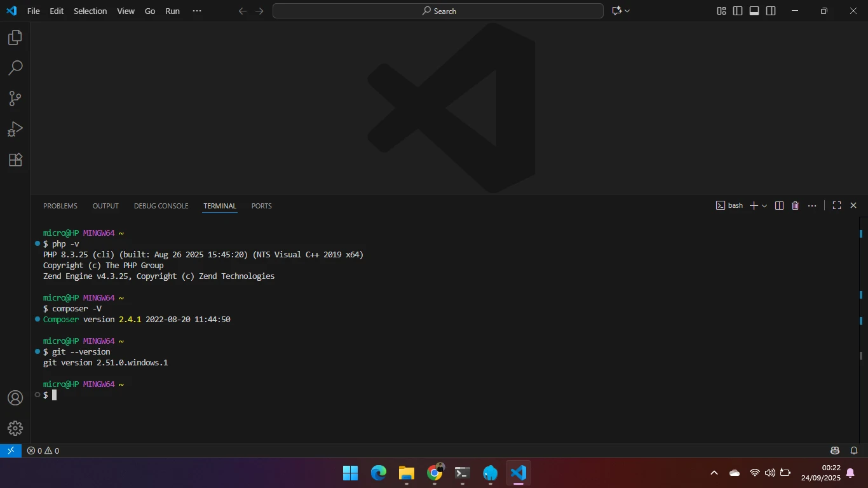Open the Copilot chat dropdown arrow
868x488 pixels.
627,11
